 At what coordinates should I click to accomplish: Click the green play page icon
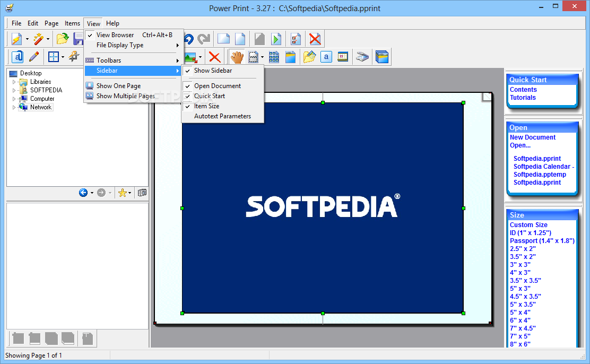(276, 39)
